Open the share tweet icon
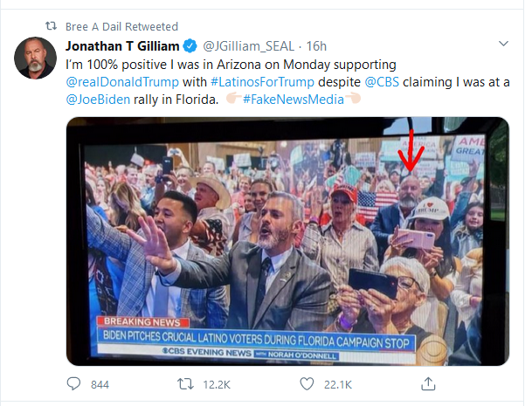The height and width of the screenshot is (406, 532). pos(428,383)
